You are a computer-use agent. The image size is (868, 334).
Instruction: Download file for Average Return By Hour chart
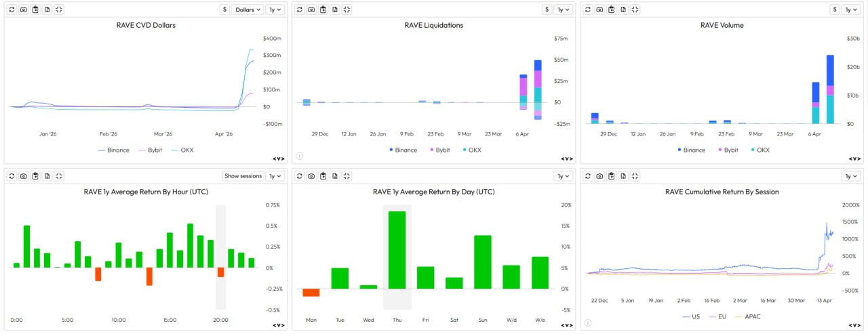(47, 176)
